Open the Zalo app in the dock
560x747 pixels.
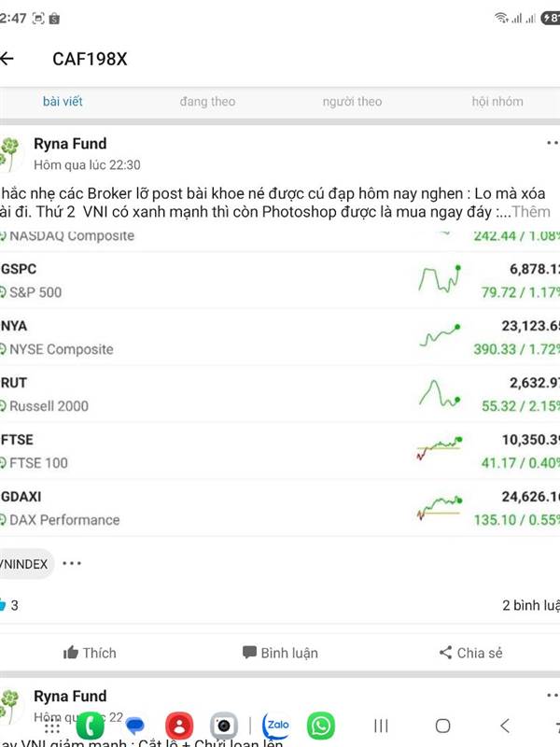pos(276,725)
